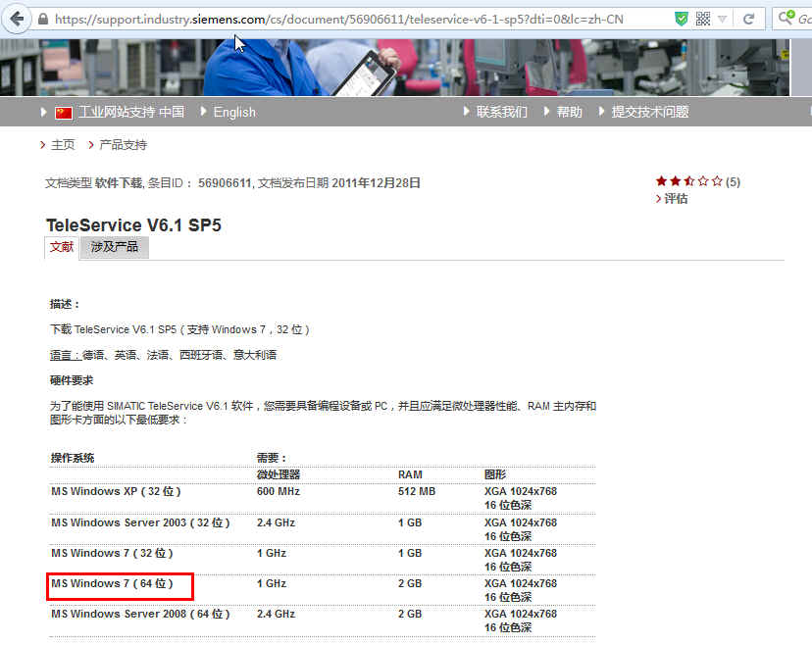Click the browser reload page icon
812x645 pixels.
(748, 19)
